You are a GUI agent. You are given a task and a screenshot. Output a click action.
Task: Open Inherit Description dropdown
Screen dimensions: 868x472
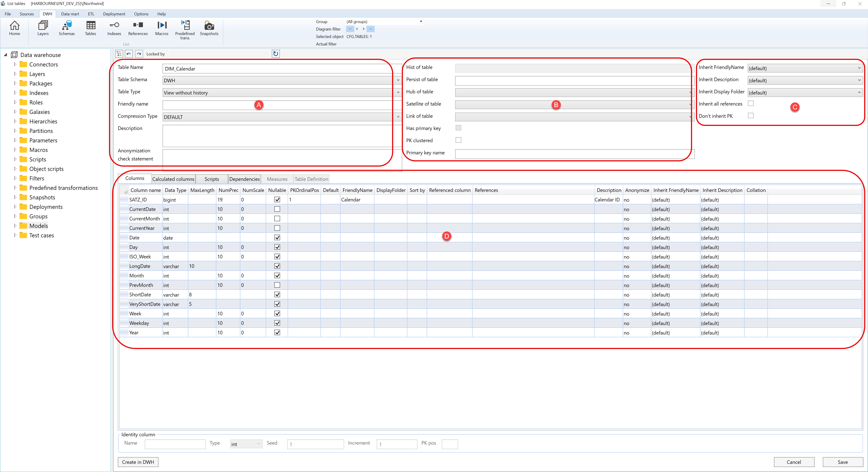805,80
